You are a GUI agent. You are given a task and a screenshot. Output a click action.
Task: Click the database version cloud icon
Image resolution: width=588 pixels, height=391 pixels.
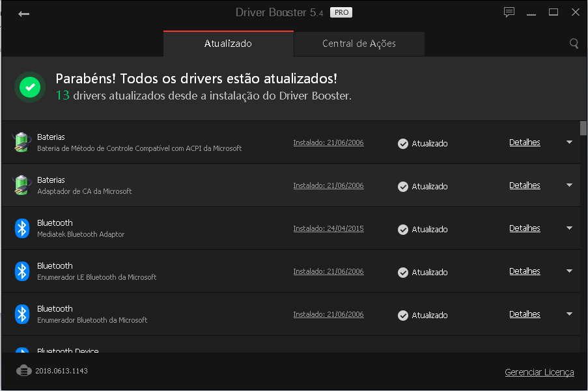coord(24,371)
